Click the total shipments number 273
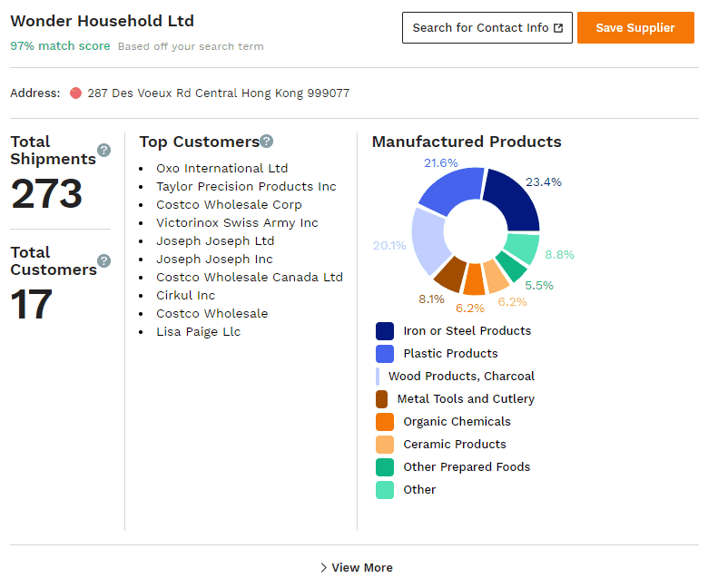Viewport: 708px width, 588px height. 46,194
